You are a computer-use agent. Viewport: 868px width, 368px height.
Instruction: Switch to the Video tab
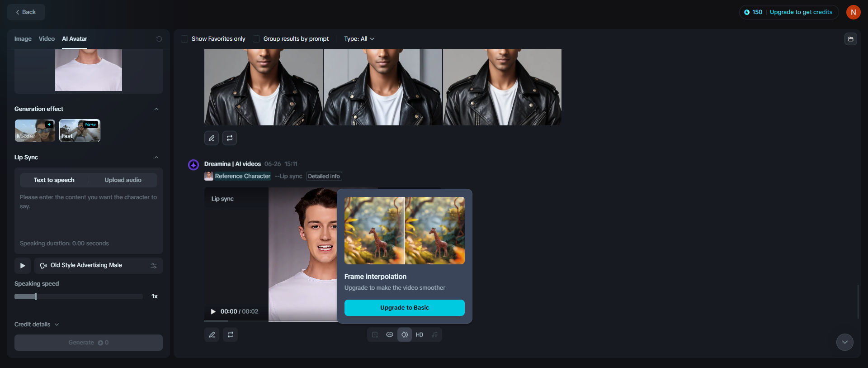[x=47, y=39]
